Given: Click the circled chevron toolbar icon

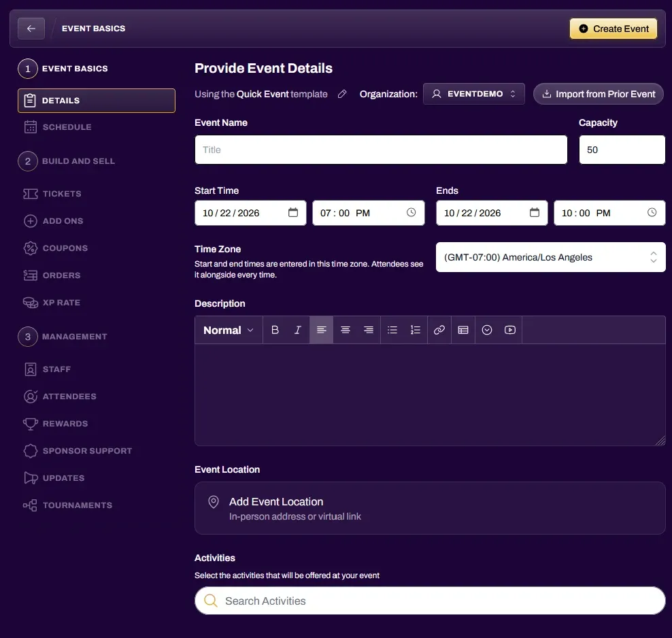Looking at the screenshot, I should point(487,330).
